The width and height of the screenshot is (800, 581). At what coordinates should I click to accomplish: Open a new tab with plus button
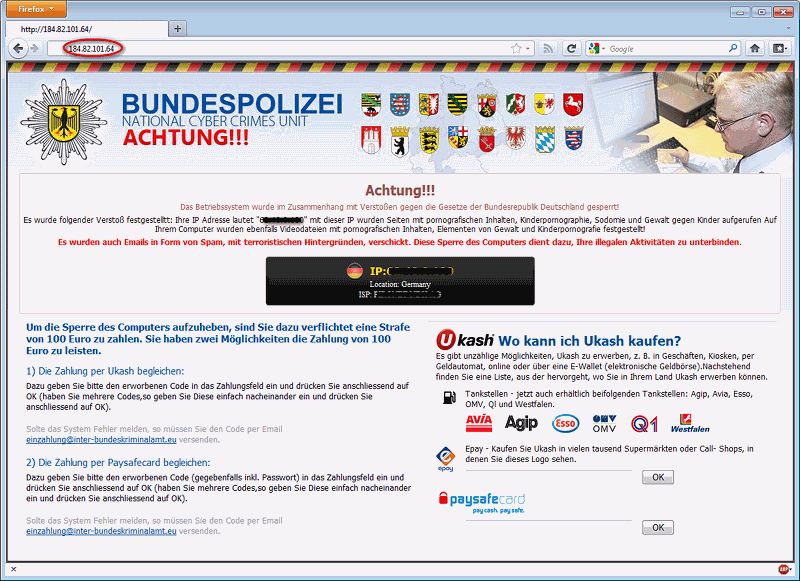pyautogui.click(x=179, y=28)
